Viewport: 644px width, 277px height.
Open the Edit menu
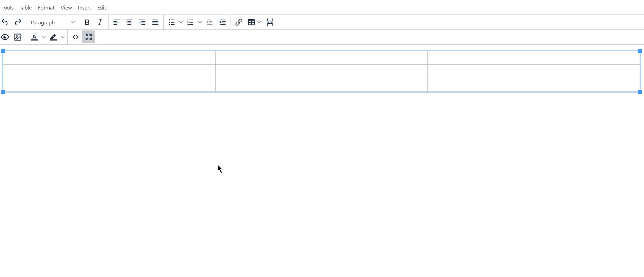pyautogui.click(x=102, y=7)
